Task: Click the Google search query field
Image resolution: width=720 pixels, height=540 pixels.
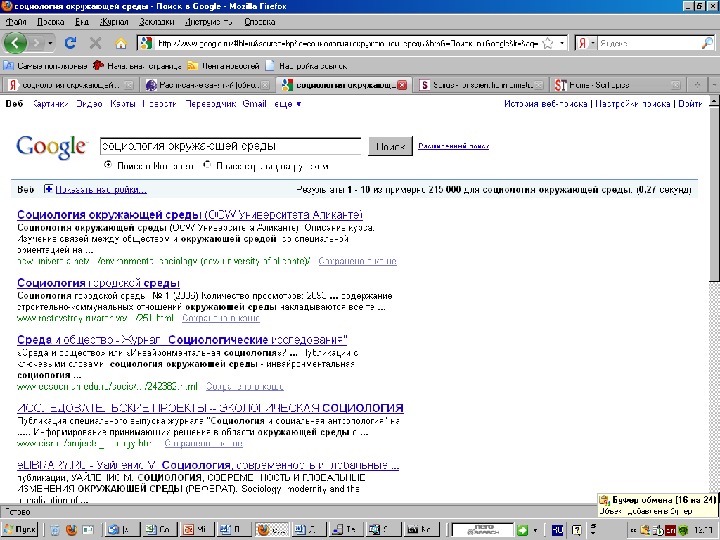Action: 231,146
